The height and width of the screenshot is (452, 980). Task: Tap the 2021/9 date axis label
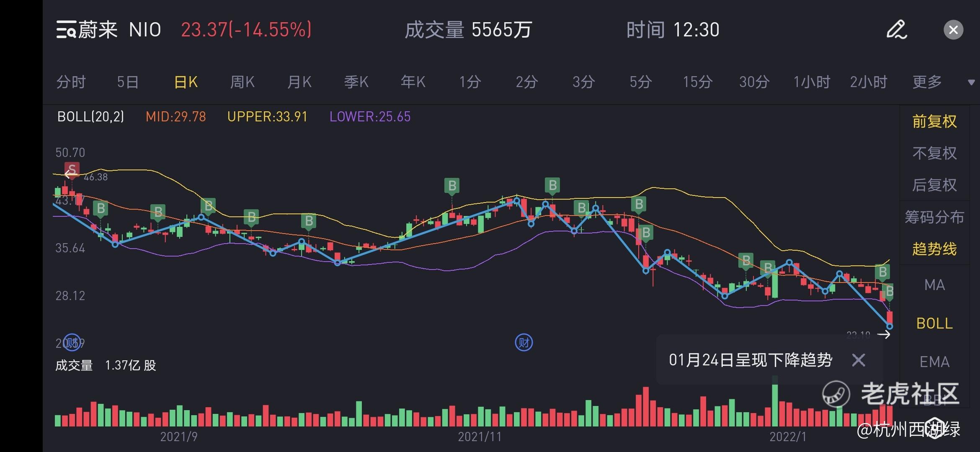pyautogui.click(x=179, y=437)
